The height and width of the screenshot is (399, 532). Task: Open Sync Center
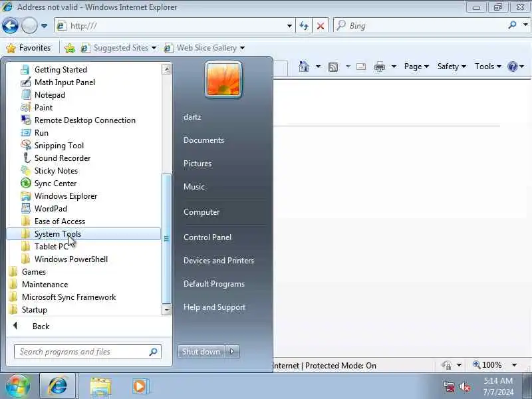tap(84, 184)
